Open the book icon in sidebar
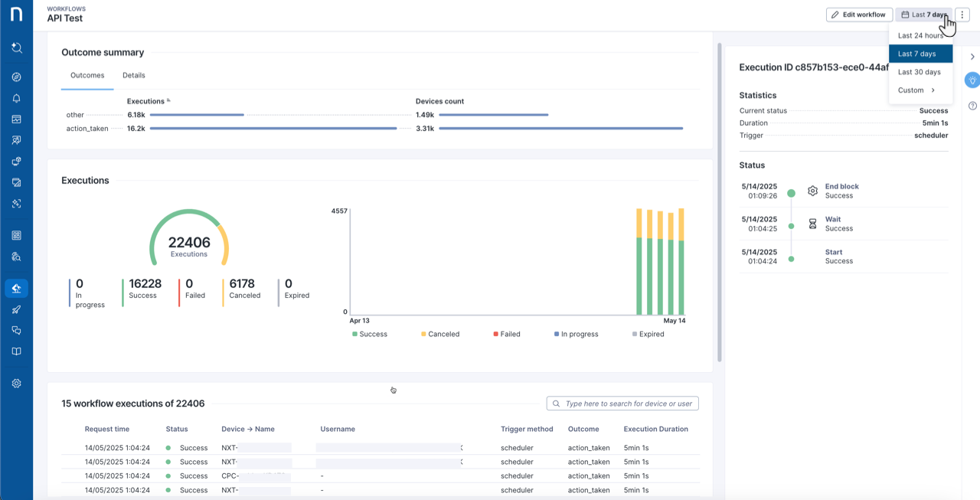980x500 pixels. 16,351
